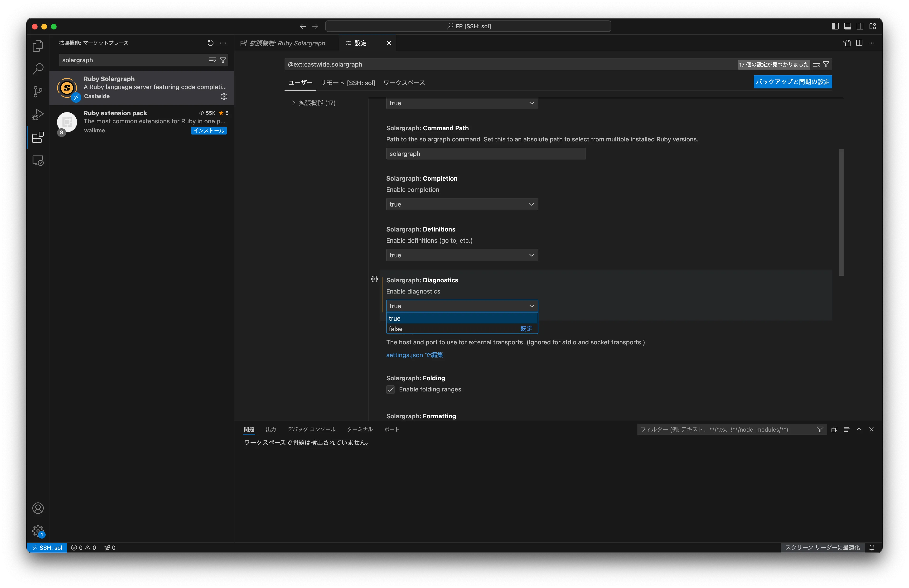Refresh the extensions marketplace list

210,43
